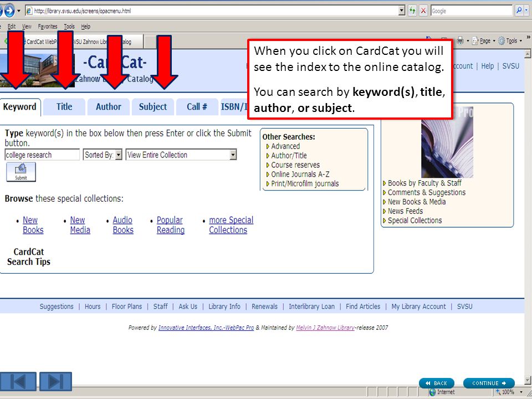This screenshot has height=399, width=532.
Task: Go to previous slide button
Action: coord(18,381)
